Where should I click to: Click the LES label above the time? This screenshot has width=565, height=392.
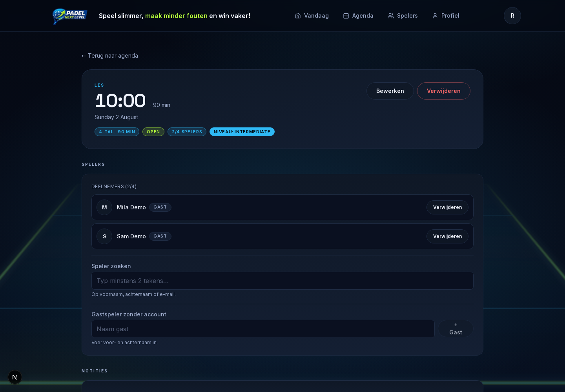point(99,85)
